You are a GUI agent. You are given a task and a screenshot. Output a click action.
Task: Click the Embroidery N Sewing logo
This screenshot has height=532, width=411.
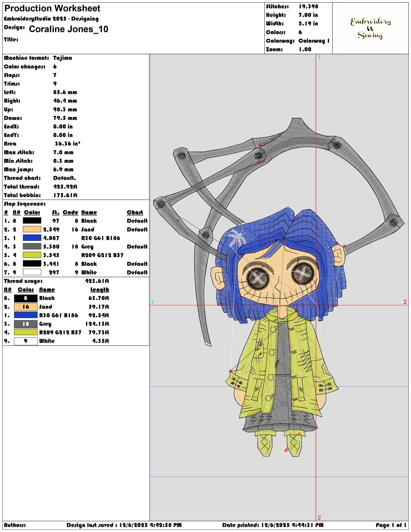[370, 28]
